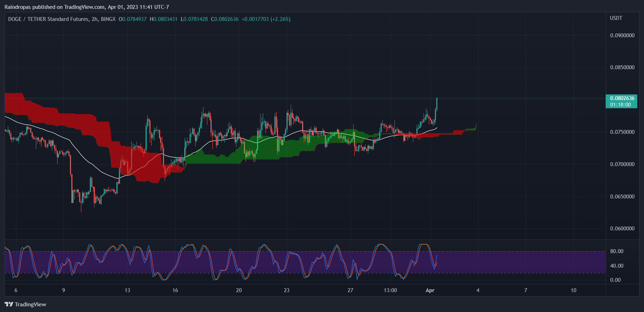Screen dimensions: 644x312
Task: Click the high value 0.0803431
Action: (x=165, y=19)
